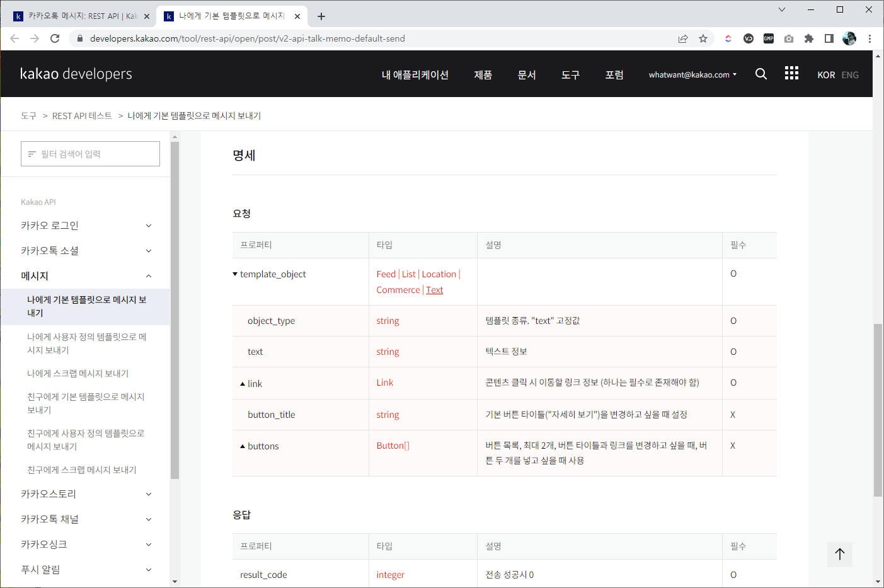Select 나에게 사용자 정의 템플릿으로 메시지 보내기
The height and width of the screenshot is (588, 884).
(87, 343)
